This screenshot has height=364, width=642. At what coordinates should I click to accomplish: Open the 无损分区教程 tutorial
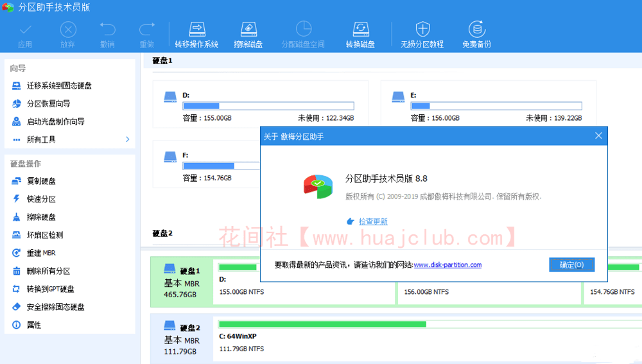click(x=422, y=35)
